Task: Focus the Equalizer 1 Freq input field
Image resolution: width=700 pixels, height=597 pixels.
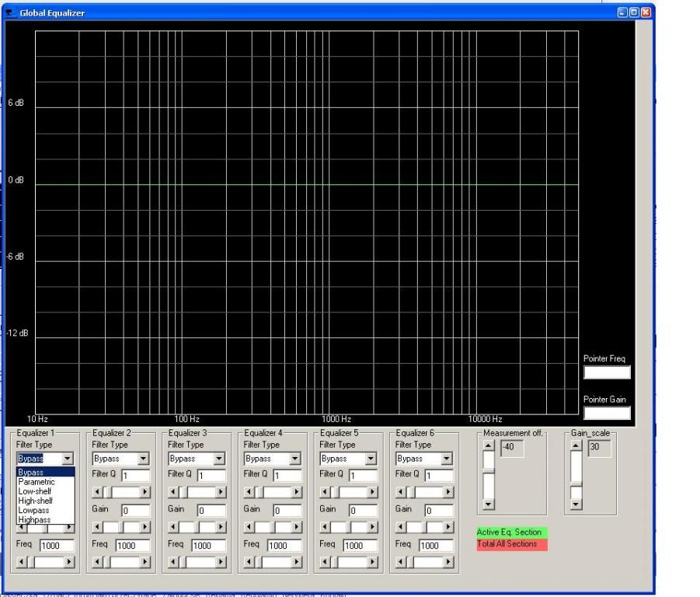Action: [x=57, y=546]
